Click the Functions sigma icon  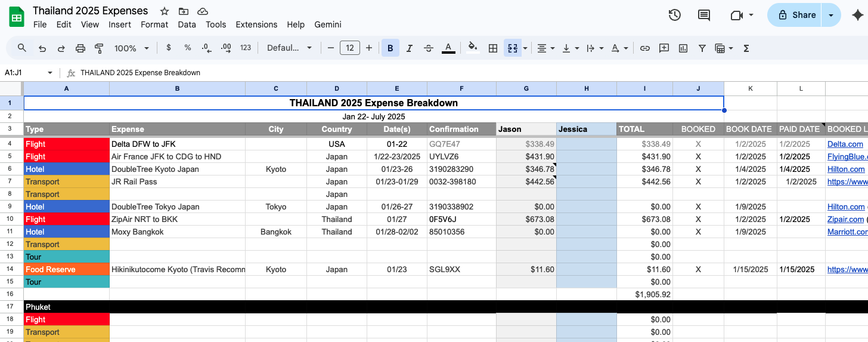746,48
